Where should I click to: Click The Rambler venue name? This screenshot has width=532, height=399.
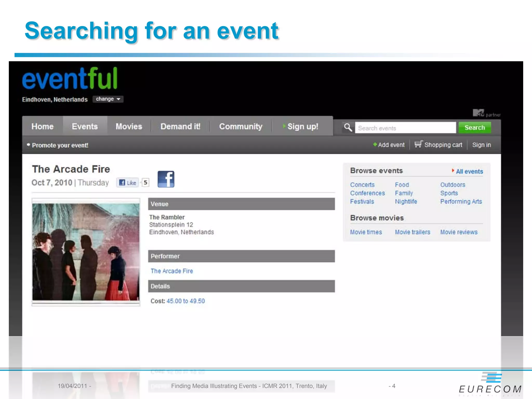pos(167,217)
